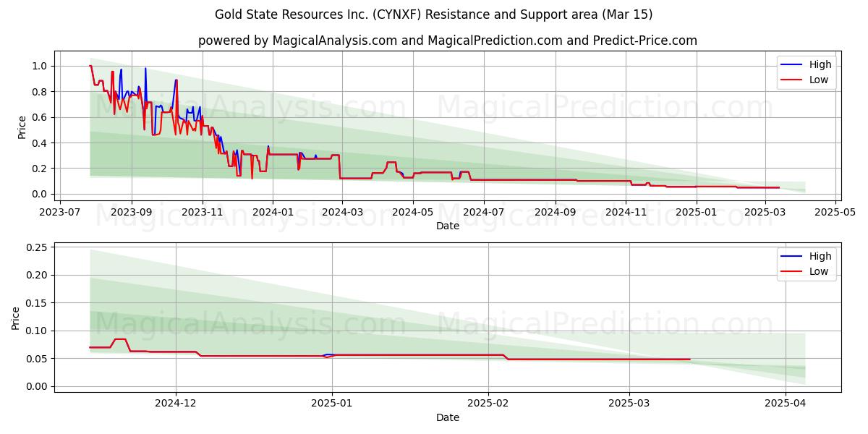The image size is (868, 434).
Task: Click the '2024-11' x-axis tick label
Action: pos(626,213)
